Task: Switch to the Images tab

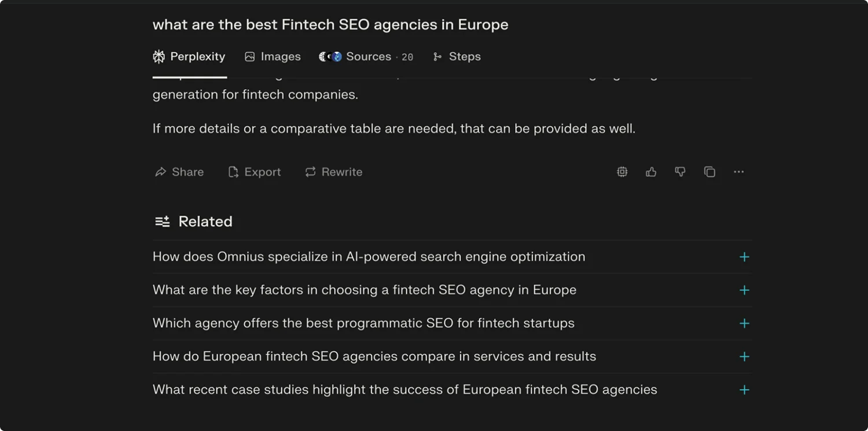Action: pyautogui.click(x=273, y=57)
